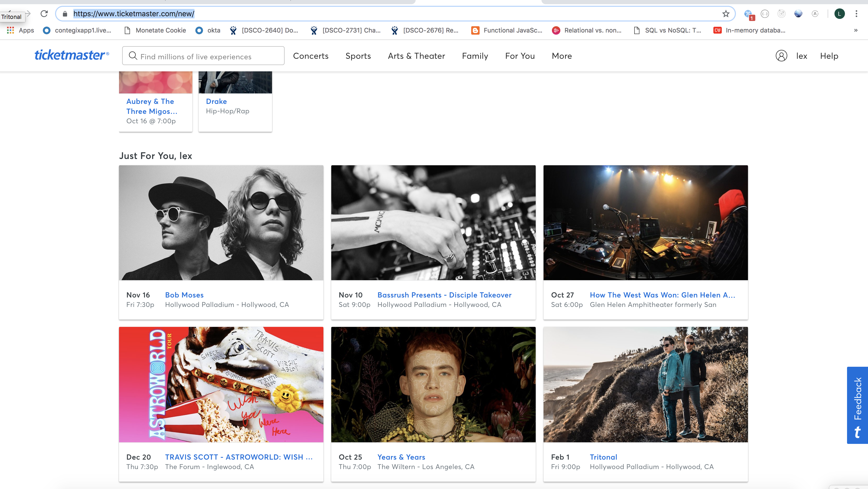
Task: Click the Help link
Action: [x=829, y=56]
